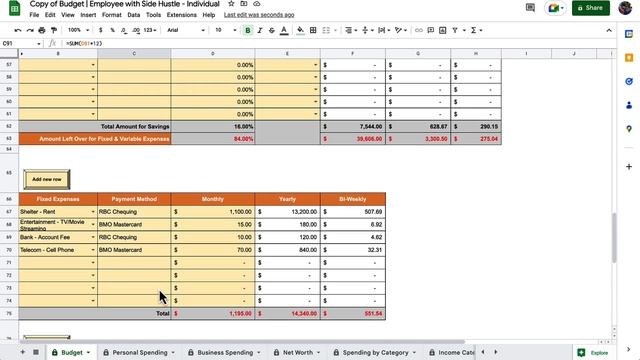The height and width of the screenshot is (360, 640).
Task: Add a new sheet with plus
Action: 22,352
